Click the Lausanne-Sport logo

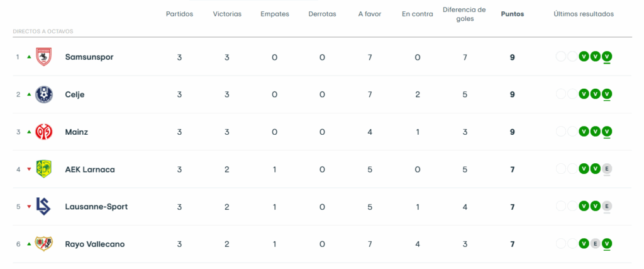click(43, 207)
